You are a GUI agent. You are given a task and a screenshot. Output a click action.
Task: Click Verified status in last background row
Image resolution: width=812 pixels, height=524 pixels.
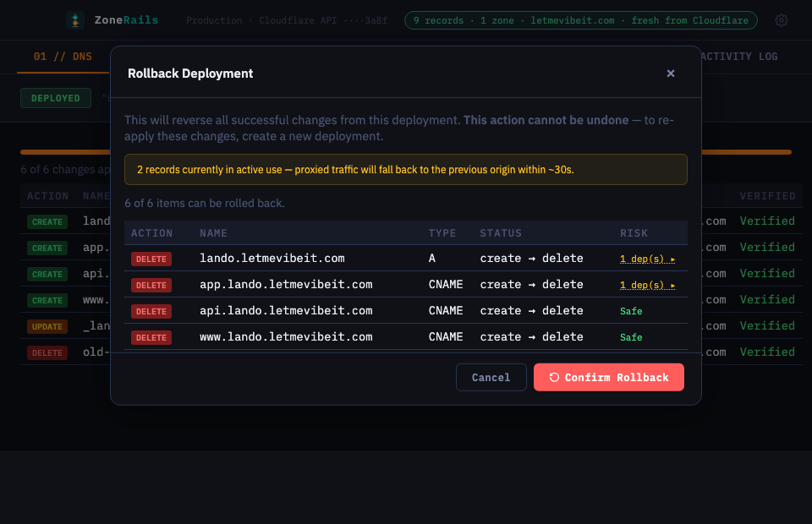767,352
